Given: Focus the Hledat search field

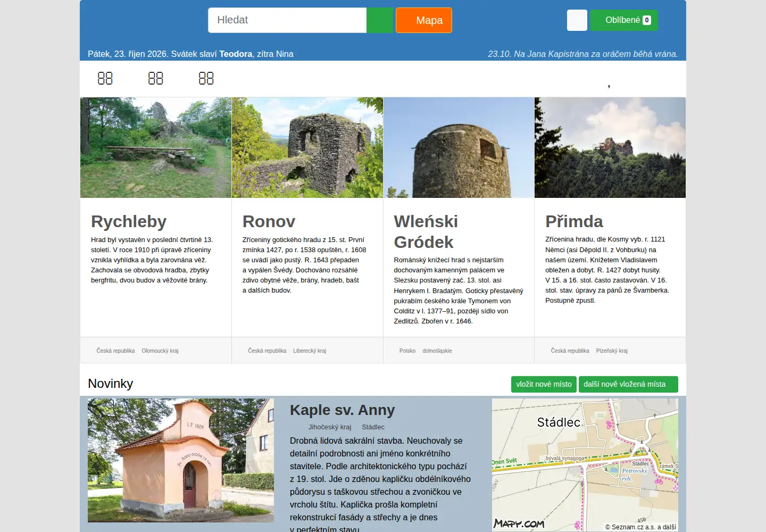Looking at the screenshot, I should tap(287, 20).
